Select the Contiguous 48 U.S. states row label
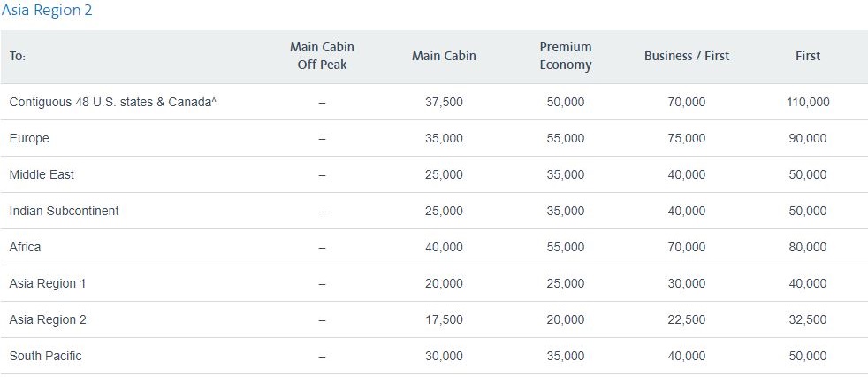This screenshot has height=377, width=868. click(x=113, y=102)
